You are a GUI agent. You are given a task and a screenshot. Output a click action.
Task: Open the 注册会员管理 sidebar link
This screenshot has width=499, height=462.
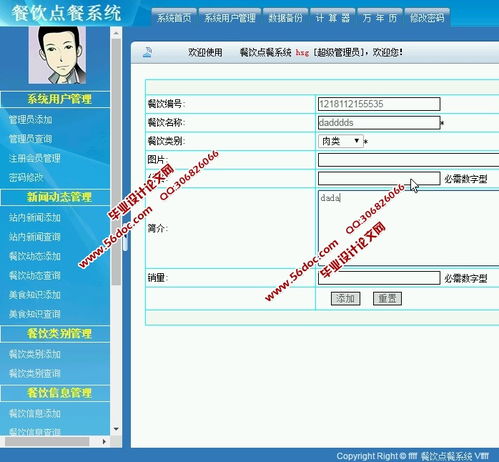[35, 158]
